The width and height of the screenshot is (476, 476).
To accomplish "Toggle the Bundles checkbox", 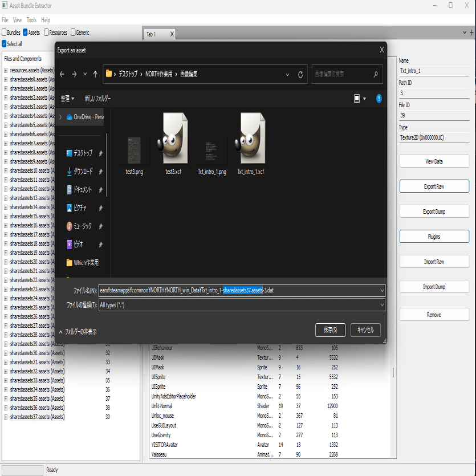I will point(4,32).
